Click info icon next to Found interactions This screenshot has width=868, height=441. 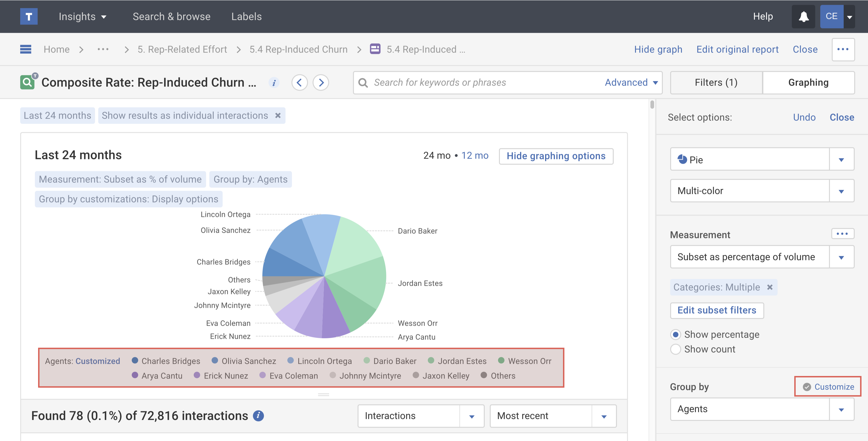tap(258, 416)
